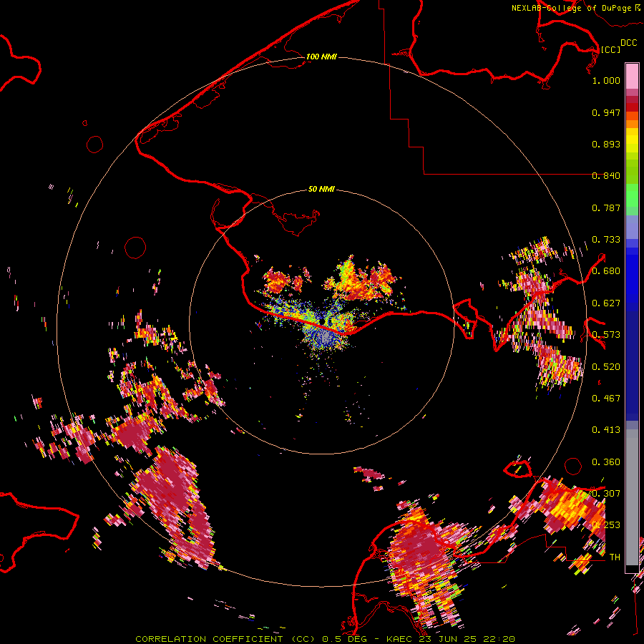This screenshot has height=644, width=644.
Task: Click the NEXLAB-College of DuPage title text
Action: tap(571, 8)
